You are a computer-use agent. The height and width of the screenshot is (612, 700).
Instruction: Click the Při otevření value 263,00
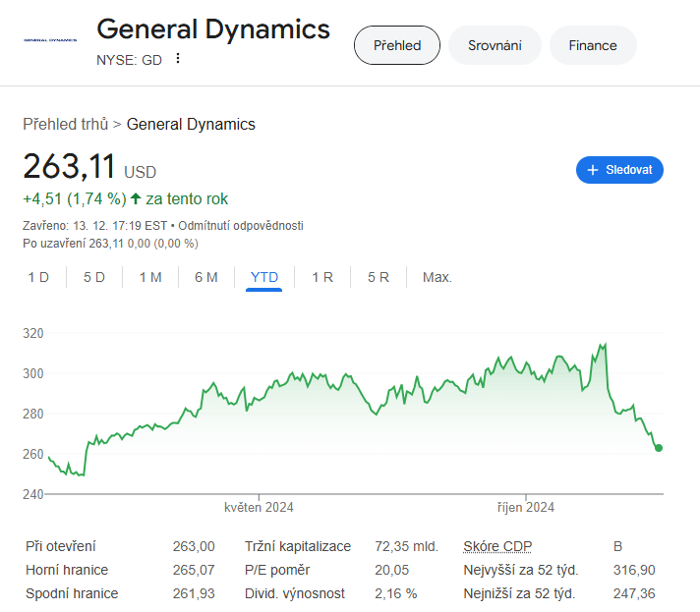pos(194,546)
